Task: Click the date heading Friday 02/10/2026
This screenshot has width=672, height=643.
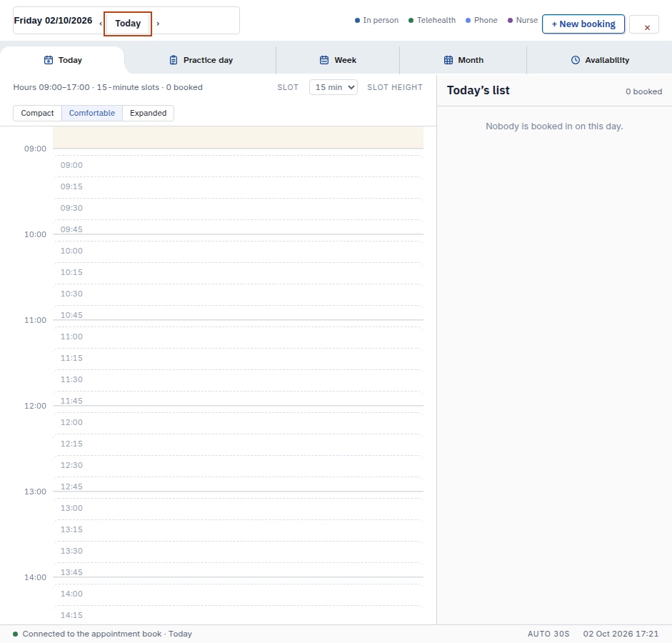Action: (x=53, y=21)
